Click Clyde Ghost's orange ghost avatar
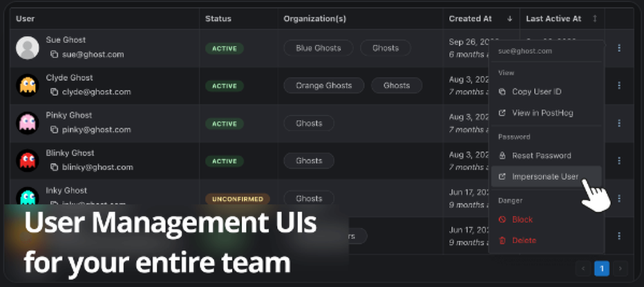The width and height of the screenshot is (644, 287). (x=28, y=86)
